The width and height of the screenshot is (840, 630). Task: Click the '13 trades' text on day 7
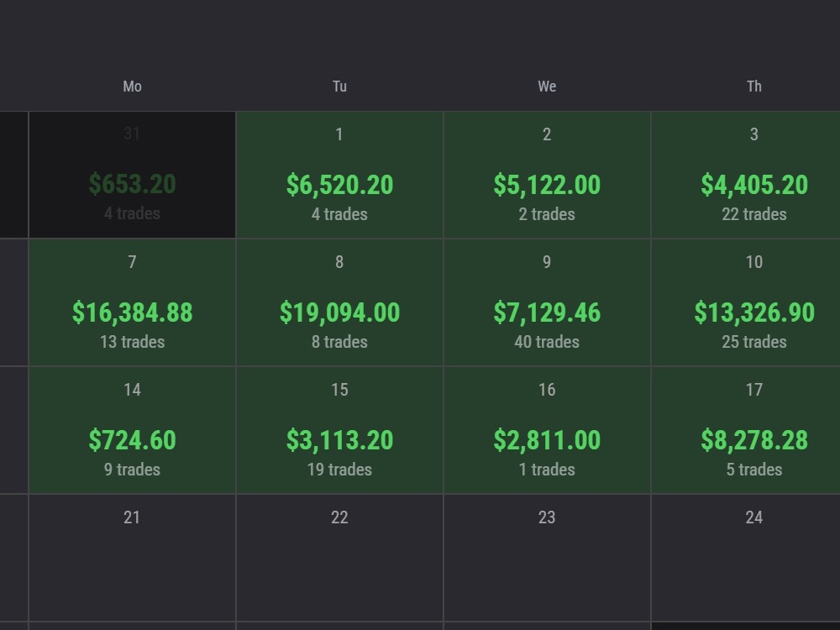point(133,342)
